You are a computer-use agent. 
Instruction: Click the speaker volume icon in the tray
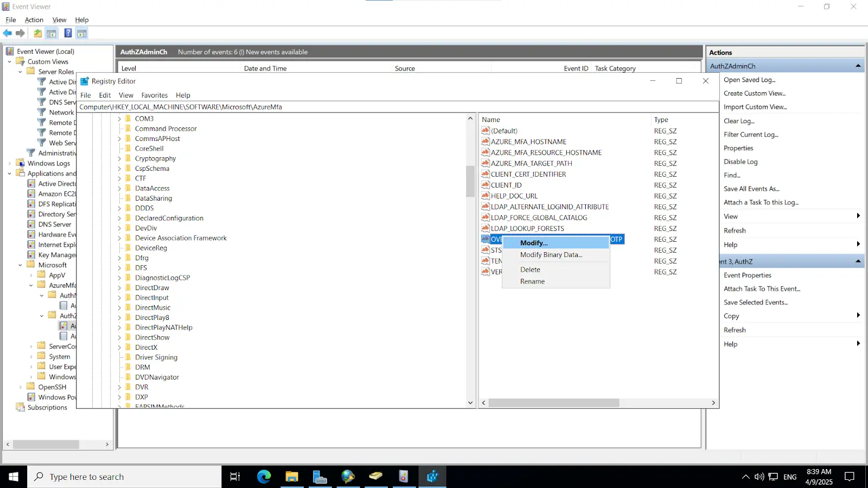point(758,477)
